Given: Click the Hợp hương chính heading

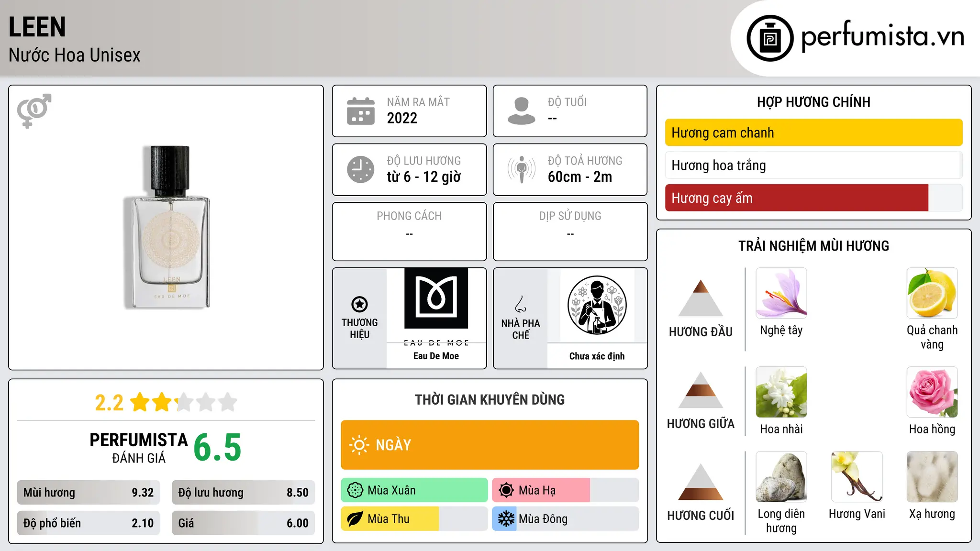Looking at the screenshot, I should 813,102.
